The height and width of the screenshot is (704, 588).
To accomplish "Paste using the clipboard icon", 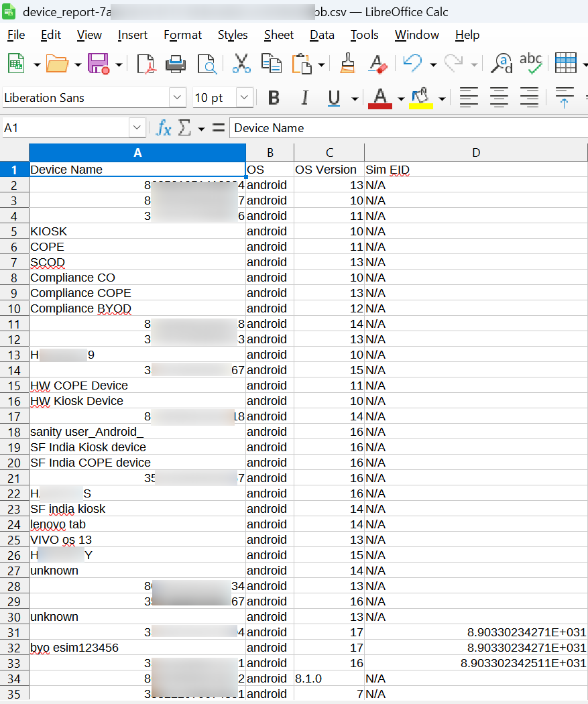I will point(302,63).
